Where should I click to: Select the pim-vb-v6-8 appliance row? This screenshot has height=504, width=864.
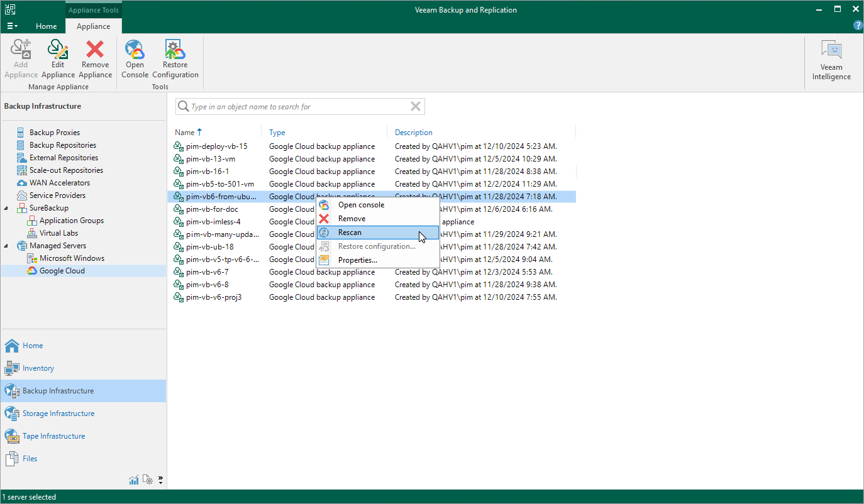pos(374,285)
